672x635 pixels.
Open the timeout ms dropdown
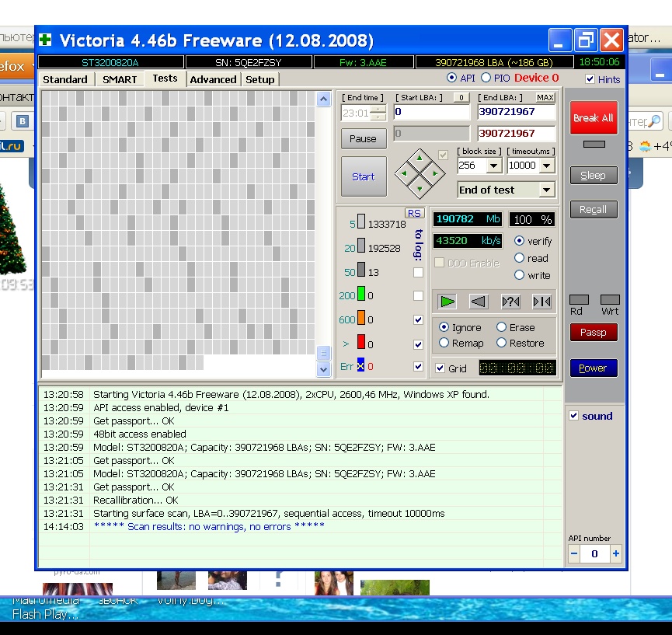(x=547, y=166)
